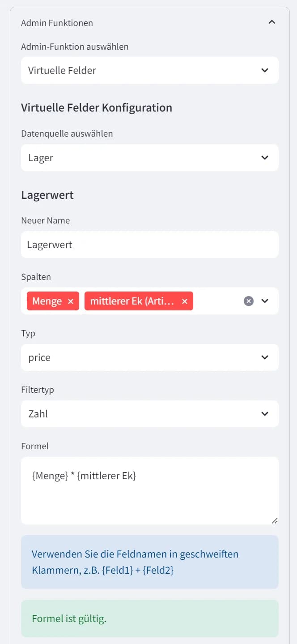The image size is (297, 644).
Task: Open the Admin-Funktion auswählen dropdown
Action: [x=149, y=70]
